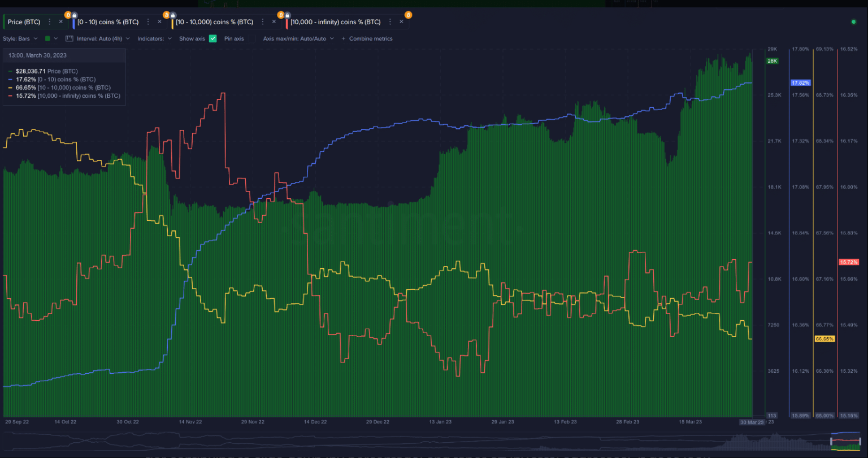This screenshot has width=868, height=458.
Task: Click lock icon on [0 - 10) coins tab
Action: pyautogui.click(x=75, y=15)
